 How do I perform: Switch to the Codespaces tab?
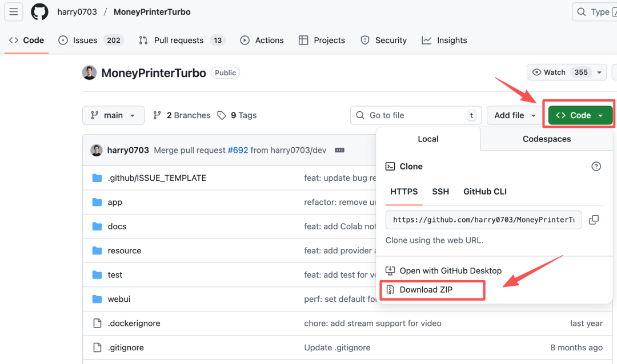546,139
